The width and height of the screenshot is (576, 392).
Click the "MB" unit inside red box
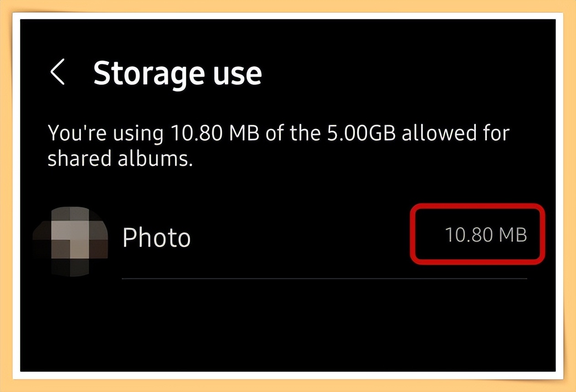512,235
